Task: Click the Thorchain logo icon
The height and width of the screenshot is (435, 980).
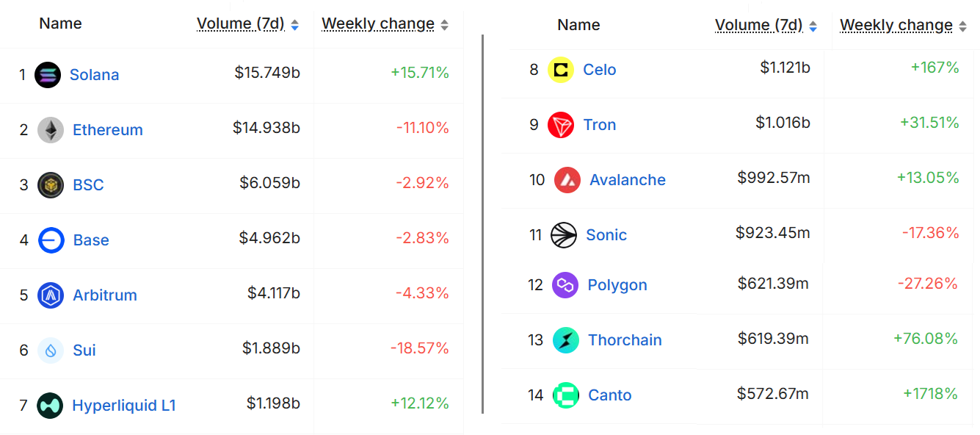Action: (566, 340)
